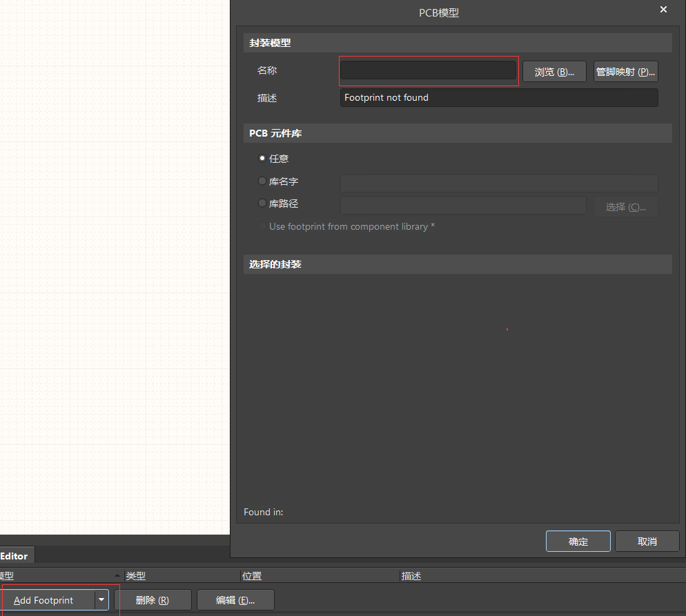686x616 pixels.
Task: Click the Add Footprint button
Action: [48, 600]
